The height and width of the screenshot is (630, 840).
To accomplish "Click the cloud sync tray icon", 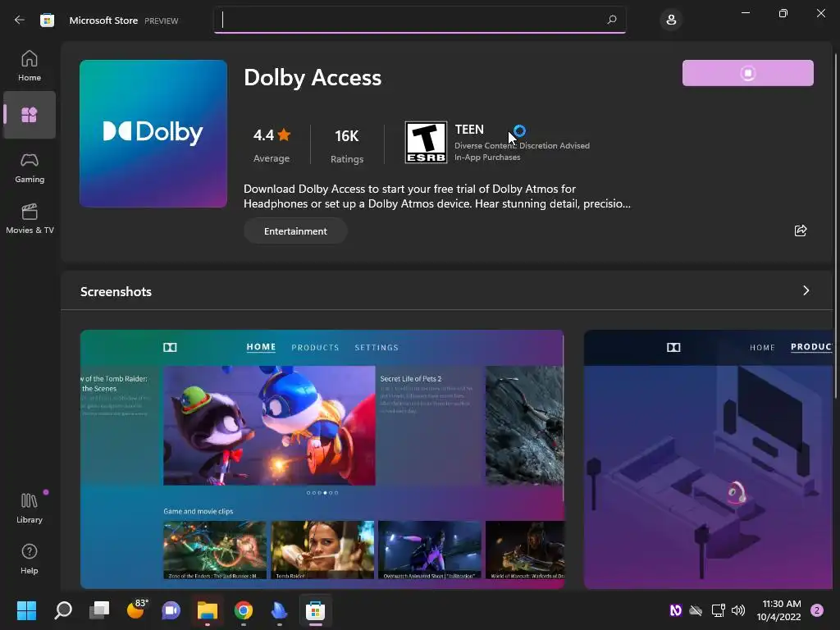I will coord(696,610).
